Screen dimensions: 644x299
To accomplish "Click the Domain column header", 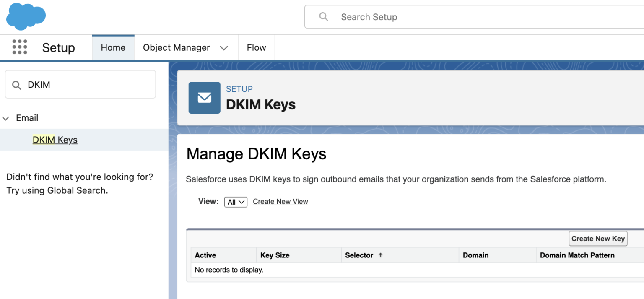I will (x=476, y=255).
